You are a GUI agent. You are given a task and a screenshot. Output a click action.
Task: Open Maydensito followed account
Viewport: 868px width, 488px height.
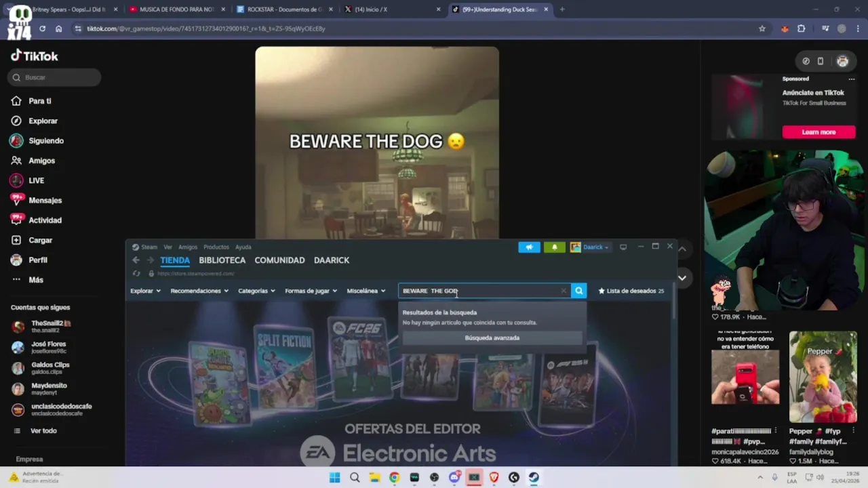click(48, 388)
